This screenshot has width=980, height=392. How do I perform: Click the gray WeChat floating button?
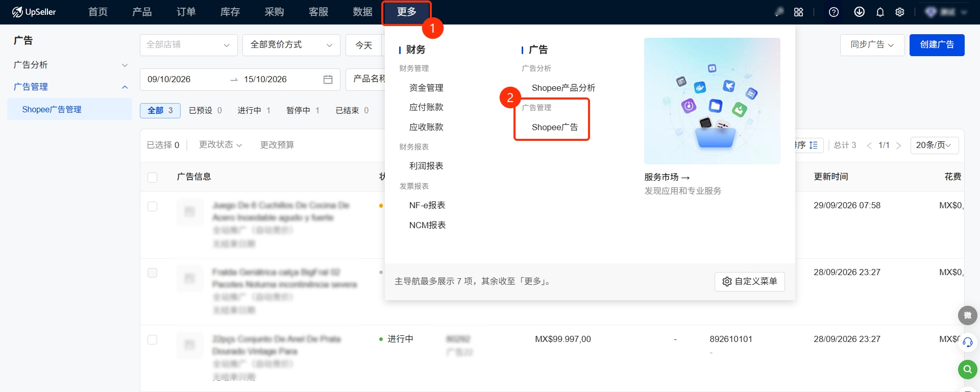click(x=968, y=315)
